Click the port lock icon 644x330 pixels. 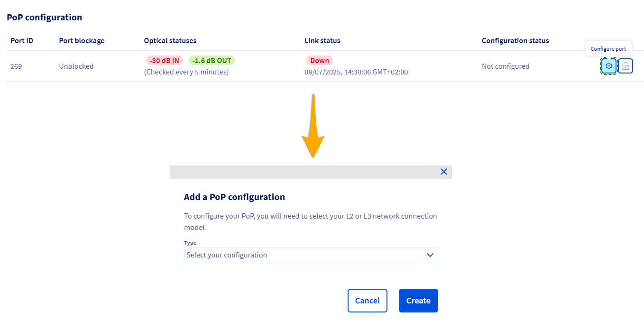(626, 66)
